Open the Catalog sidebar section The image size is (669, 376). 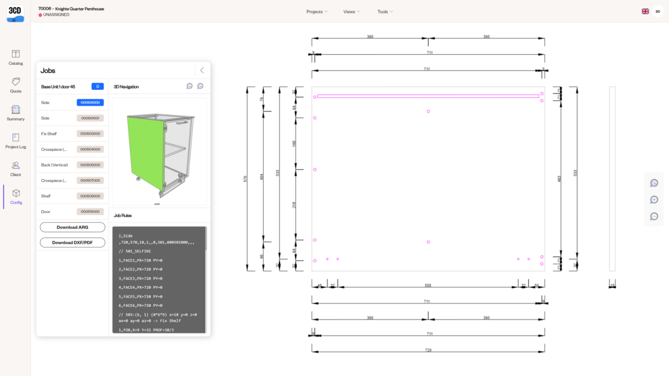16,57
